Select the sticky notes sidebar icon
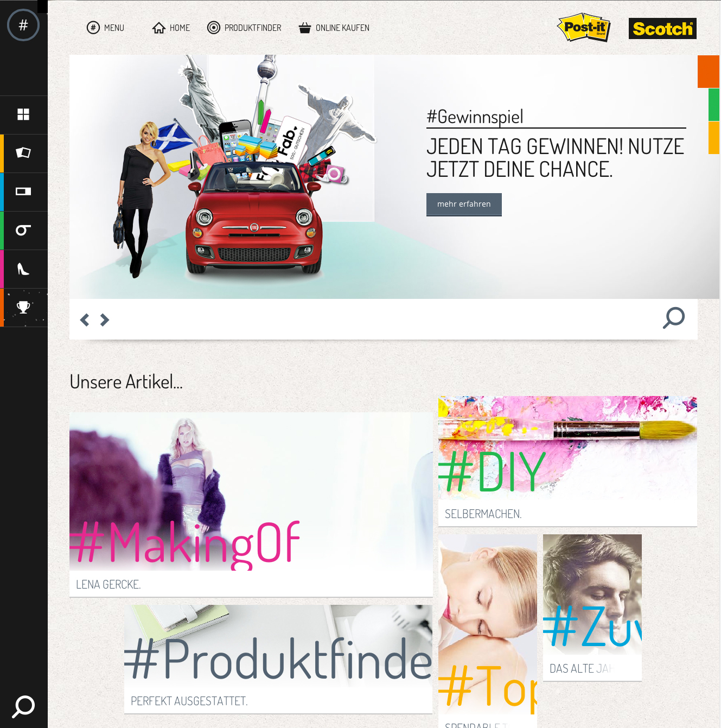Screen dimensions: 721x728 (x=23, y=153)
